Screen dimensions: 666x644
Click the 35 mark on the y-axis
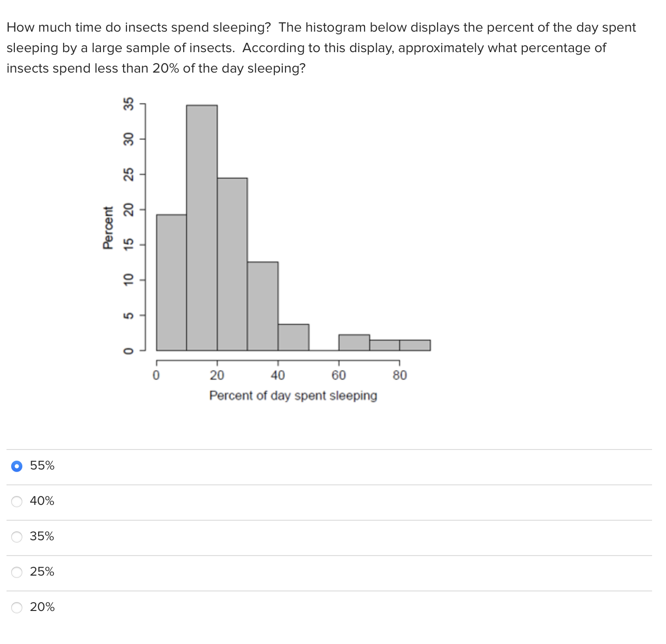pos(128,103)
